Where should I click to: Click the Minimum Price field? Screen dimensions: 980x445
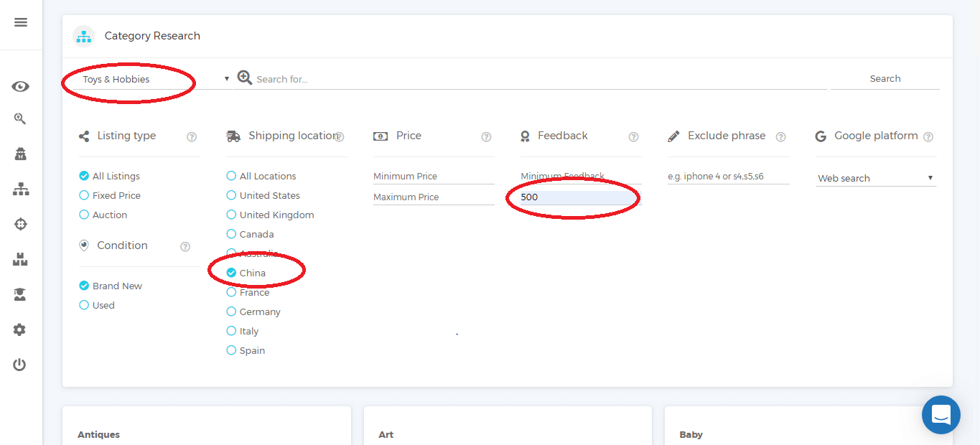point(433,177)
